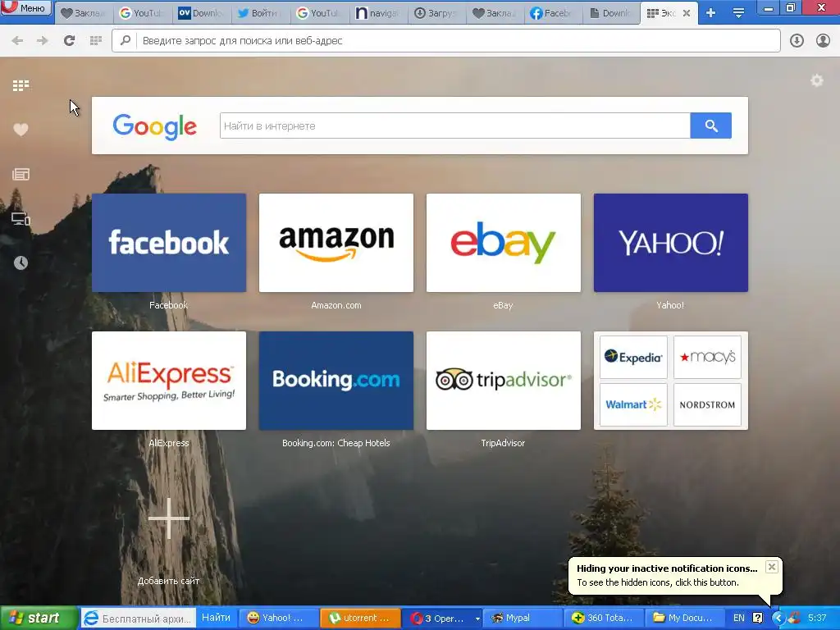Click the EN language indicator
This screenshot has height=630, width=840.
(x=739, y=619)
